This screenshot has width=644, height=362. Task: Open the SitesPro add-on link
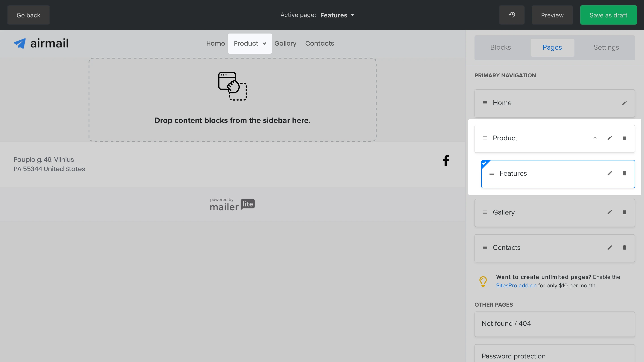click(x=516, y=285)
